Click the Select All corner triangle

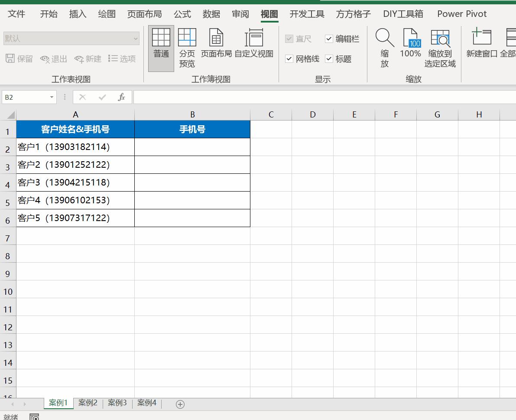pos(11,114)
